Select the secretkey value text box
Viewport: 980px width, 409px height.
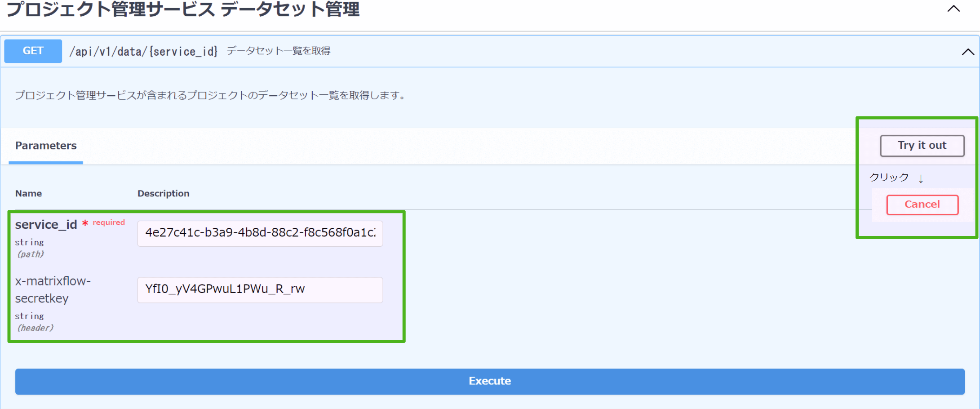coord(259,289)
